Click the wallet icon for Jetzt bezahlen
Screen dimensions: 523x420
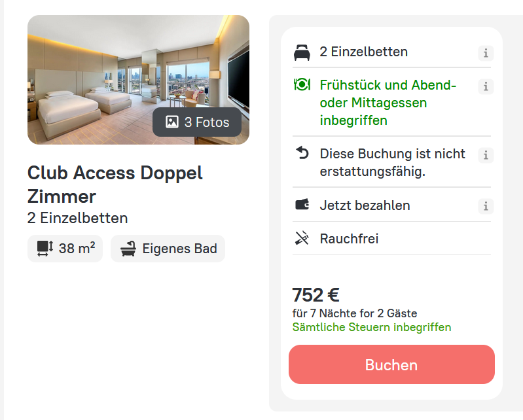pos(302,205)
